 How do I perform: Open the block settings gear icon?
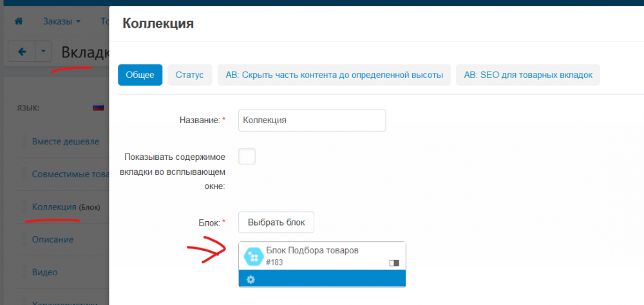[x=251, y=279]
